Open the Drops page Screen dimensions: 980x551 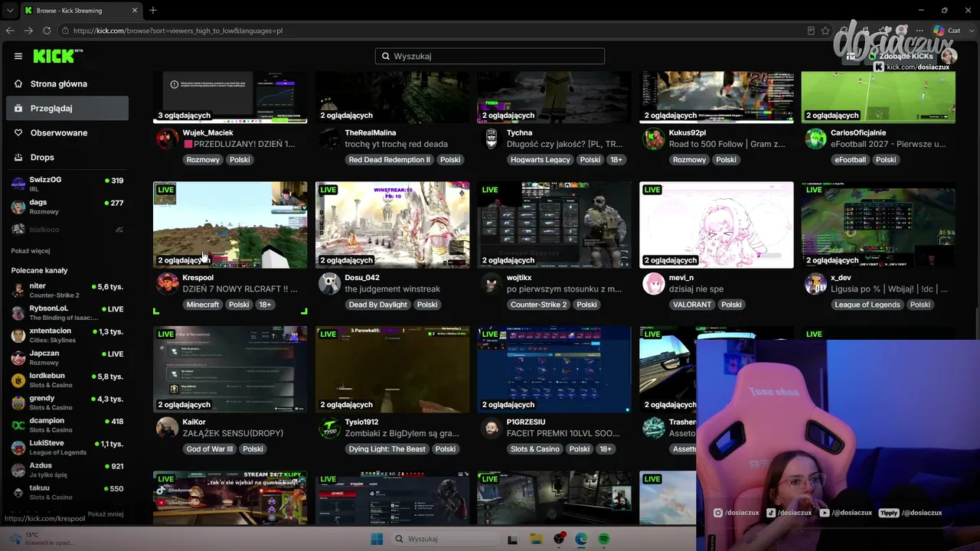pyautogui.click(x=67, y=157)
